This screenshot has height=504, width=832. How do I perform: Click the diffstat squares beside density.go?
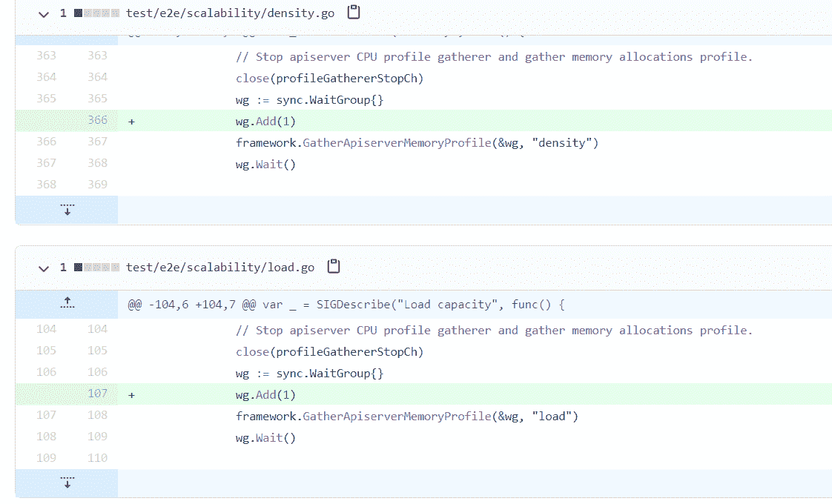click(x=97, y=13)
